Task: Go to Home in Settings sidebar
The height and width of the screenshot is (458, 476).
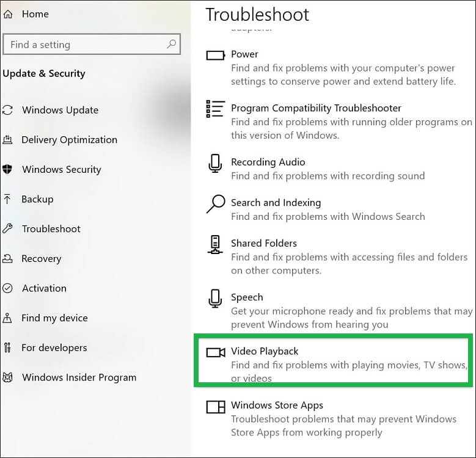Action: coord(35,14)
